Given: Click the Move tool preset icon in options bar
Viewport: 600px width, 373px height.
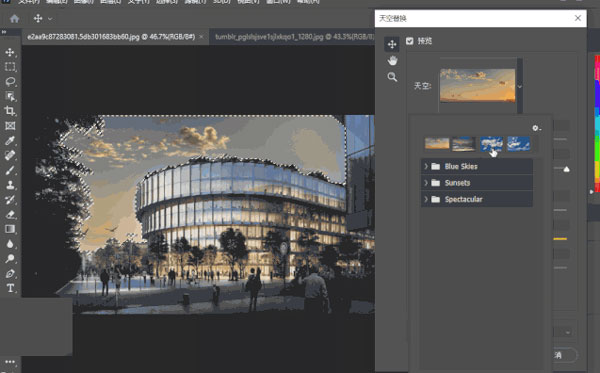Looking at the screenshot, I should (x=38, y=18).
